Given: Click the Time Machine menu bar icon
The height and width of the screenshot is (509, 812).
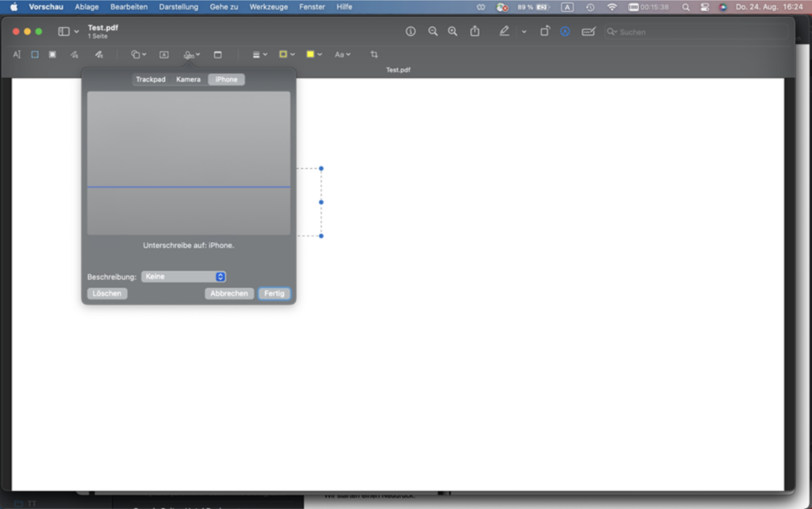Looking at the screenshot, I should [x=590, y=6].
